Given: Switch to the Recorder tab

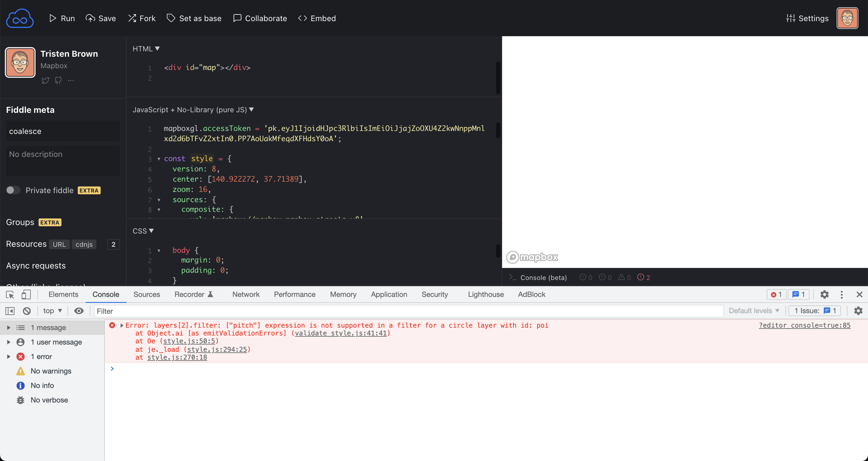Looking at the screenshot, I should click(194, 294).
